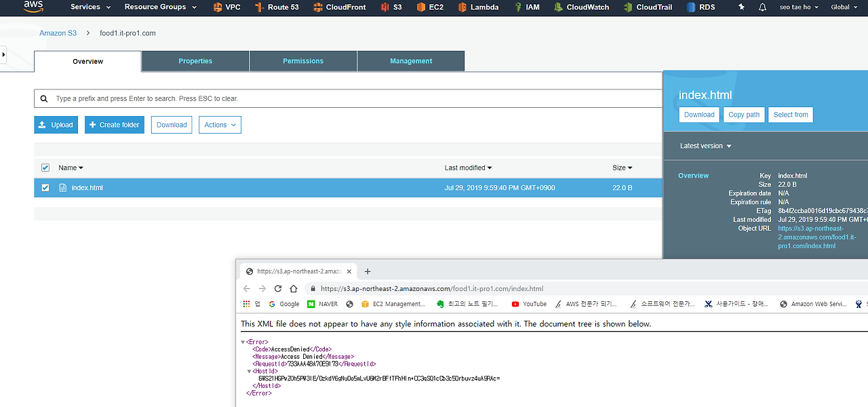
Task: Uncheck the index.html row checkbox
Action: click(45, 188)
